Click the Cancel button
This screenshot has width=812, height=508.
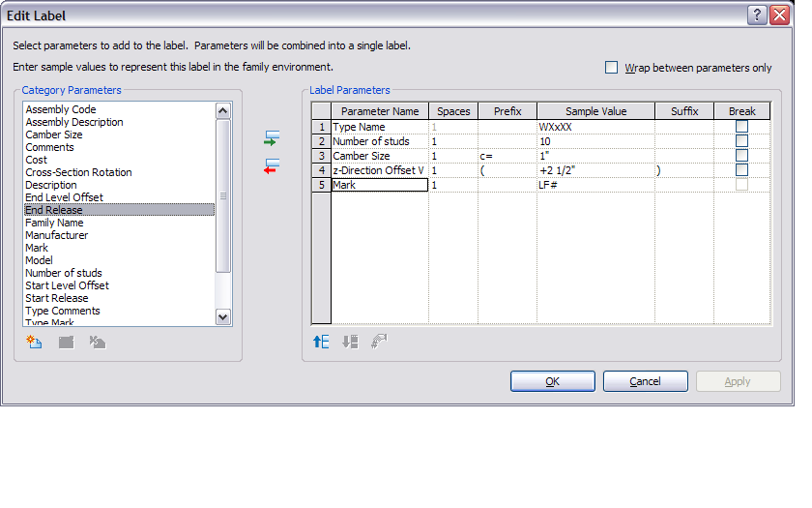(646, 381)
